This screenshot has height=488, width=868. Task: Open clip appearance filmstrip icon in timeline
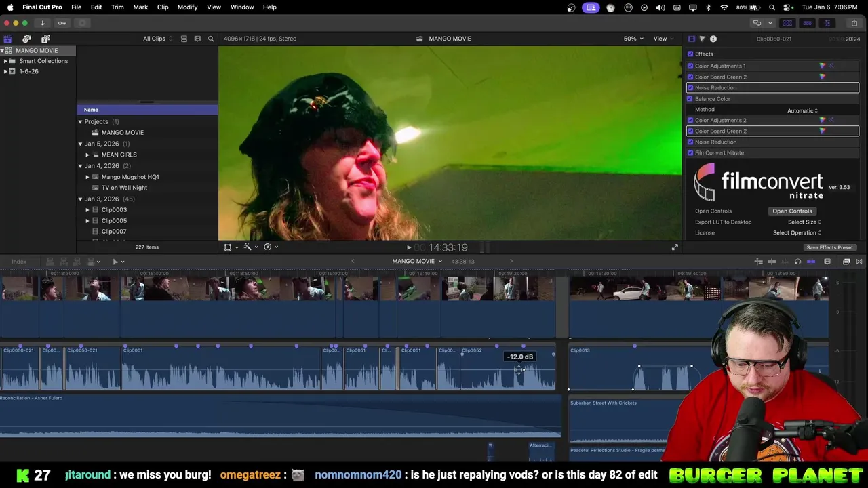[x=827, y=262]
